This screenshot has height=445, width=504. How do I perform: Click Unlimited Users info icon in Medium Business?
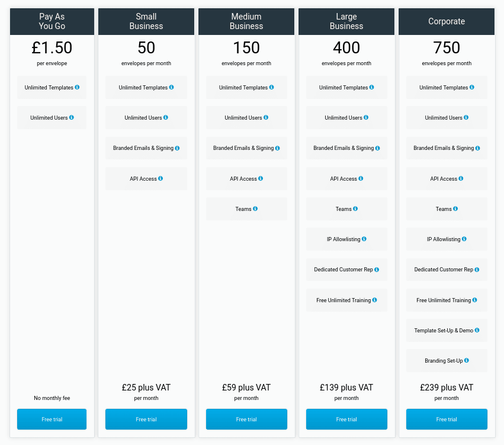[x=266, y=117]
